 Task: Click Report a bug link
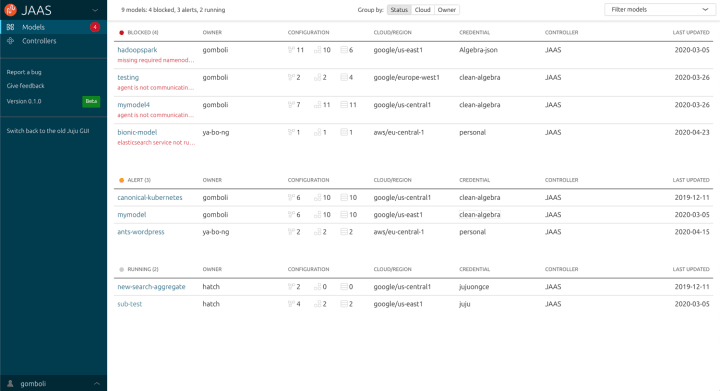[x=24, y=72]
